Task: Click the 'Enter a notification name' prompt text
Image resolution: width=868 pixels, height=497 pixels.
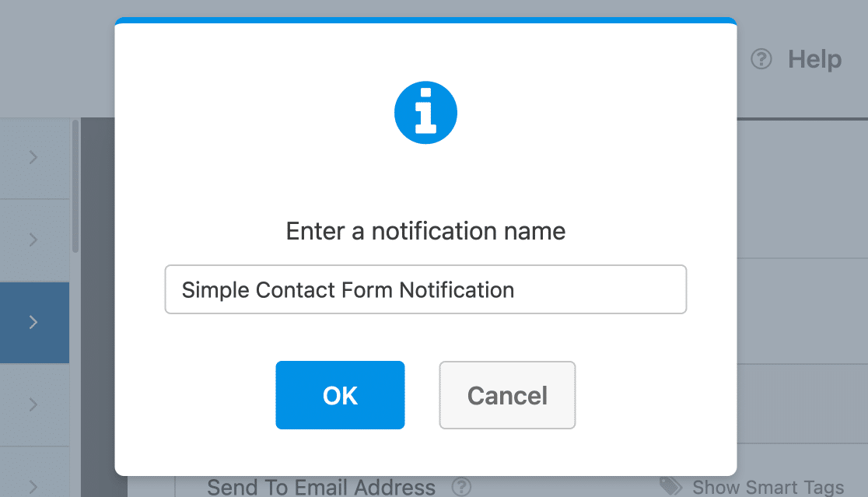Action: click(425, 231)
